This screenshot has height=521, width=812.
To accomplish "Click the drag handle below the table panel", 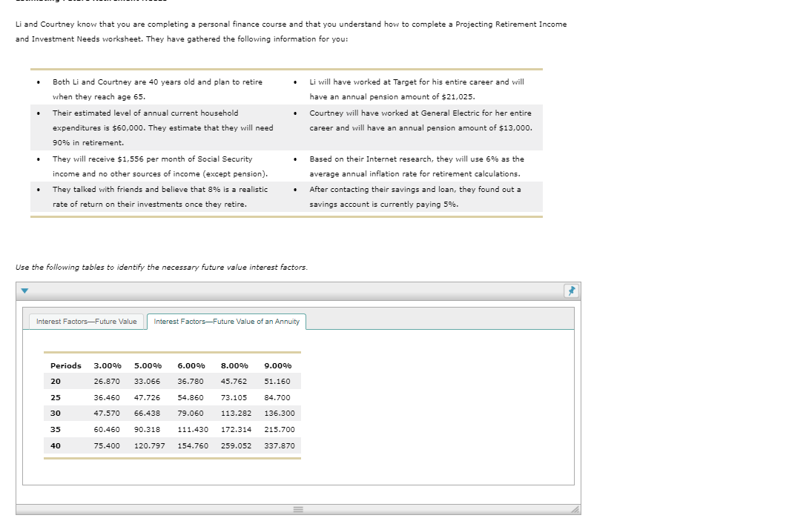I will 299,508.
